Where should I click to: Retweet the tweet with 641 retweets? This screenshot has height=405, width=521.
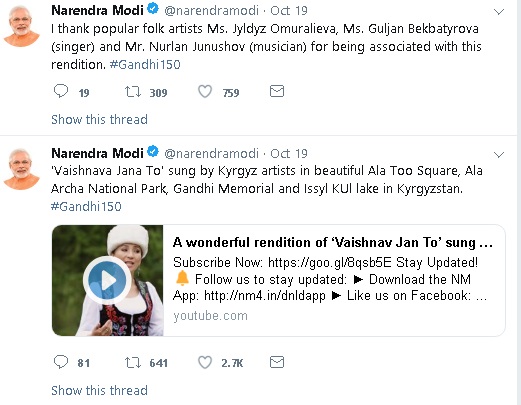click(x=133, y=362)
